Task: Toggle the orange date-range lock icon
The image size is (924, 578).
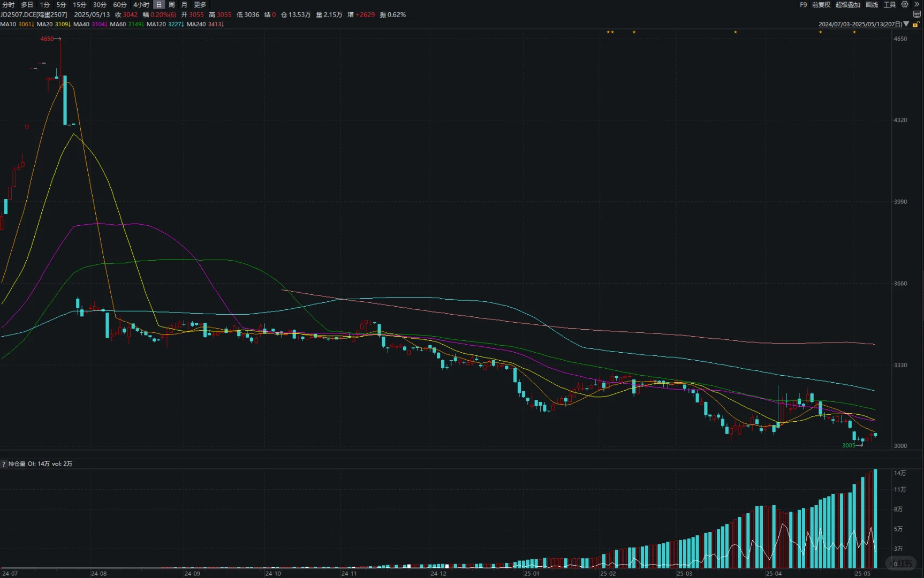Action: click(x=915, y=24)
